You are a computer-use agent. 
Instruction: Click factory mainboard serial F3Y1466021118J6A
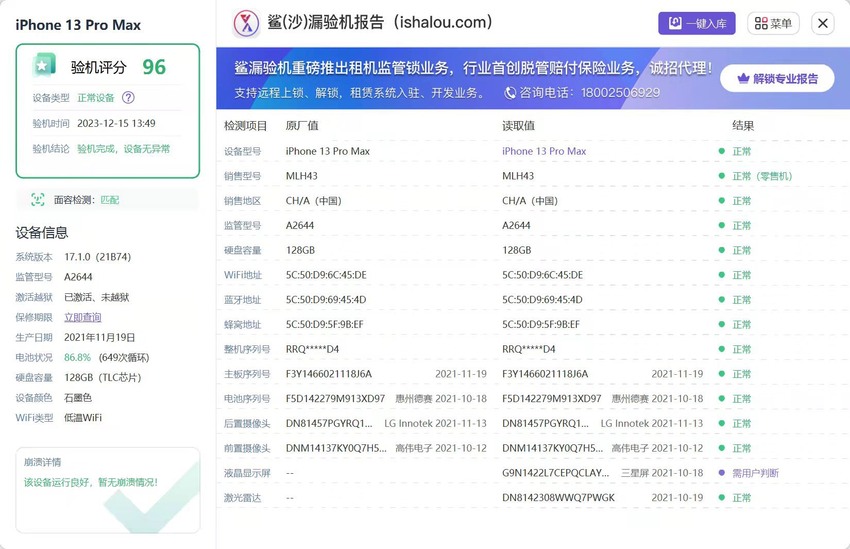click(x=329, y=374)
